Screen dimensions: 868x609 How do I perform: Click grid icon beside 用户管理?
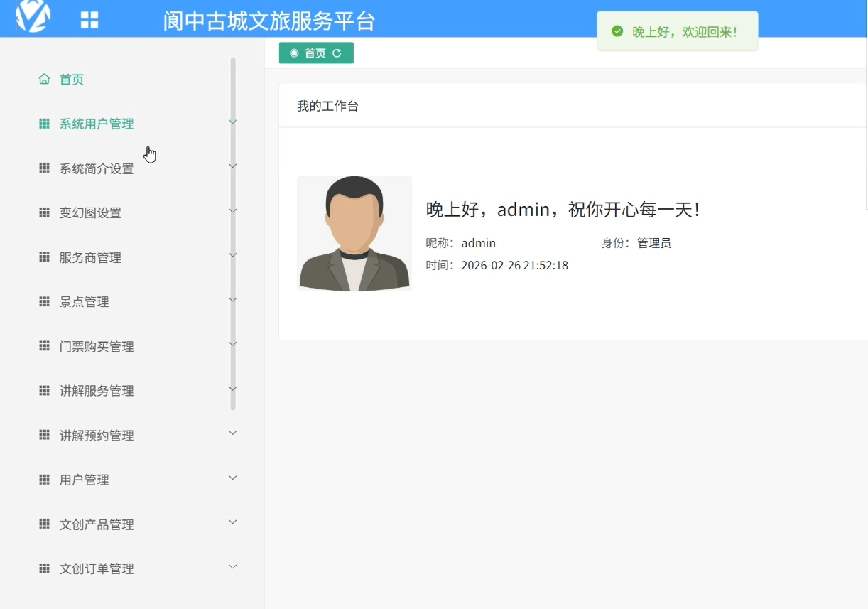pyautogui.click(x=44, y=480)
